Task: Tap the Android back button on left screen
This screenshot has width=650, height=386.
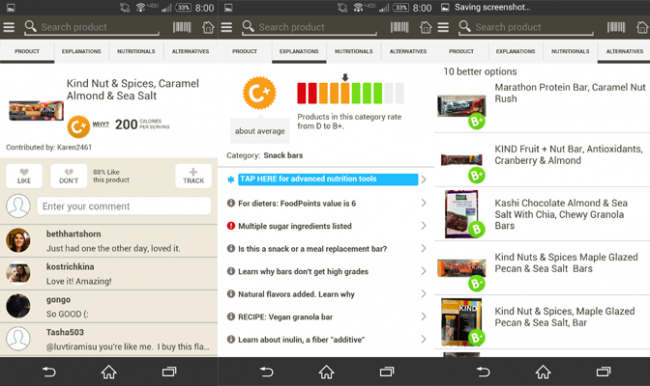Action: 49,372
